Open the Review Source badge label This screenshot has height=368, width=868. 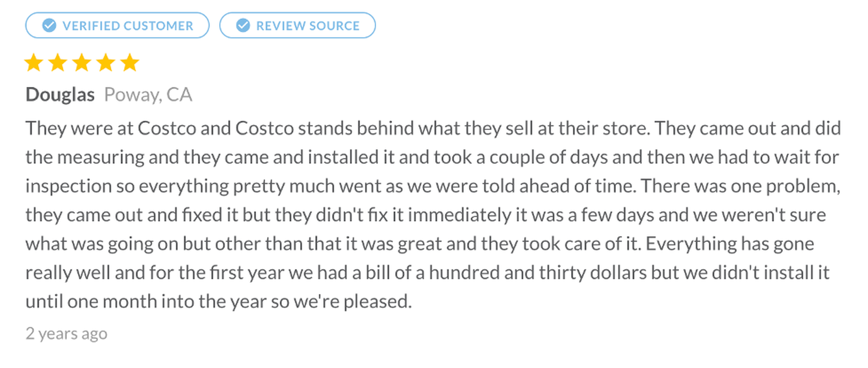click(308, 26)
